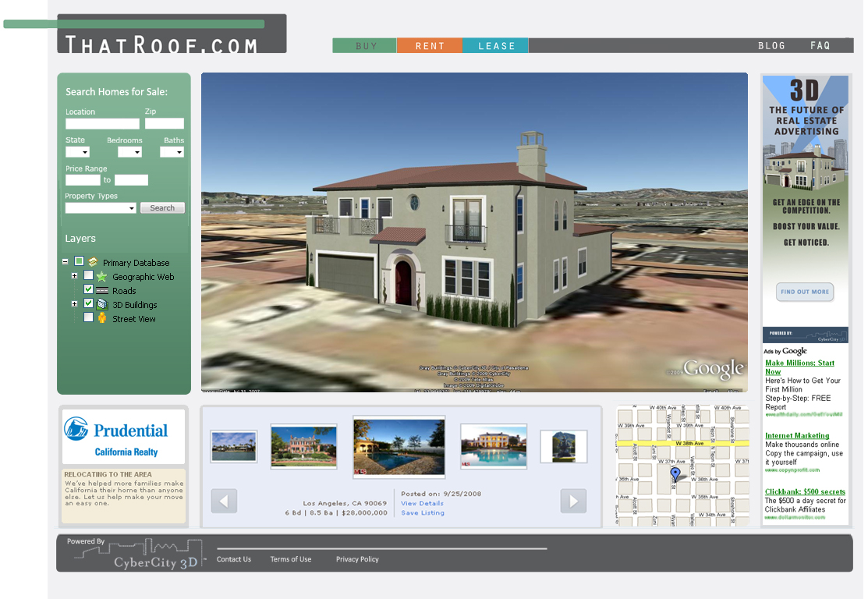Select the pool villa center thumbnail
This screenshot has height=599, width=868.
(x=399, y=447)
